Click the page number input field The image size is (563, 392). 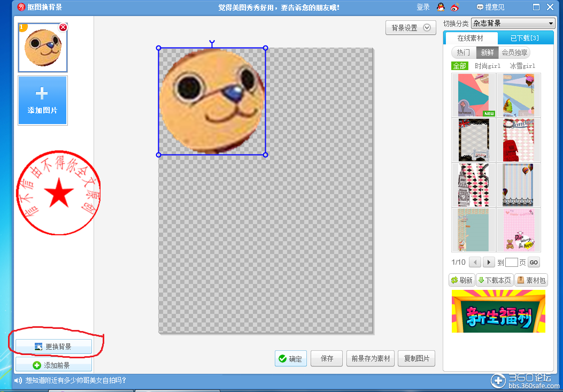[x=511, y=262]
